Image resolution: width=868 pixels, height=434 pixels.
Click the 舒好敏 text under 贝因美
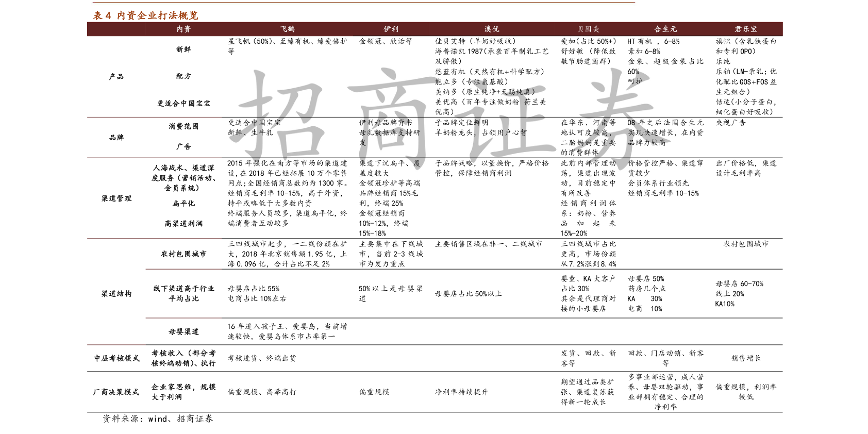pyautogui.click(x=572, y=51)
